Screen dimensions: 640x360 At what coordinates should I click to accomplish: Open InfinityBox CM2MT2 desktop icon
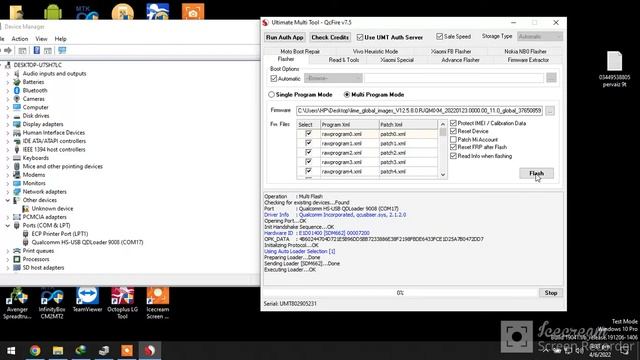click(52, 303)
